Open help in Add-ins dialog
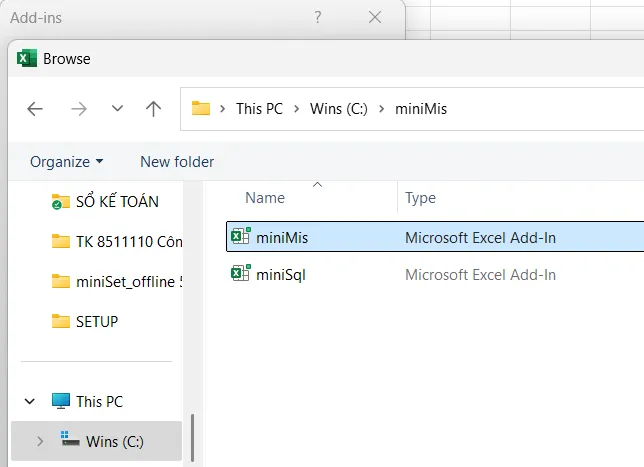The height and width of the screenshot is (467, 644). (317, 17)
